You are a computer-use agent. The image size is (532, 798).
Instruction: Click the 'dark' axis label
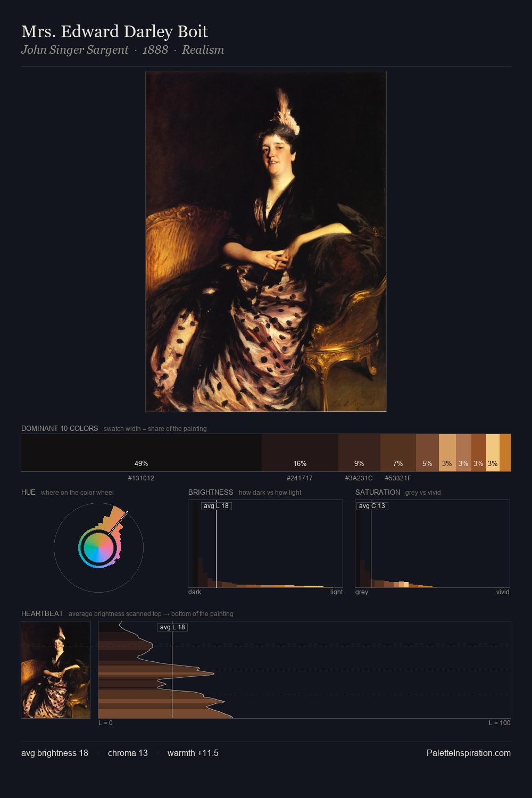coord(195,592)
